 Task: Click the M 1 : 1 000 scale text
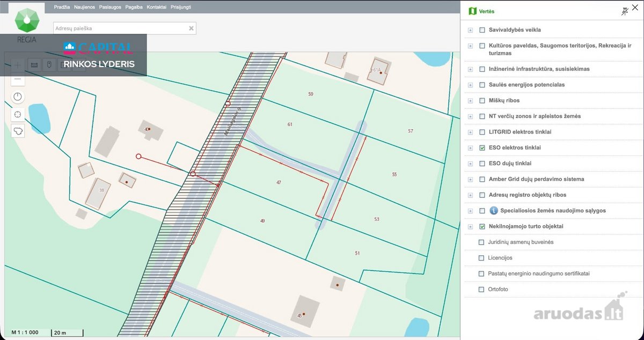pos(25,332)
